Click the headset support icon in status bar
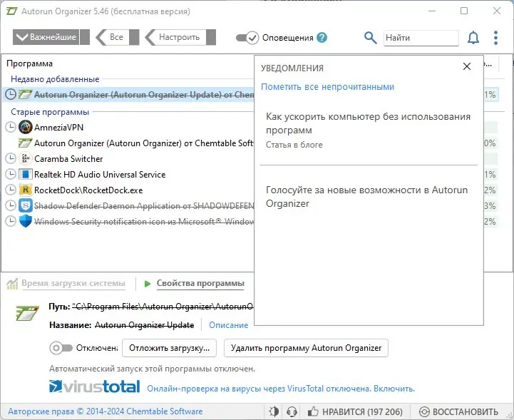Image resolution: width=514 pixels, height=420 pixels. click(x=292, y=411)
